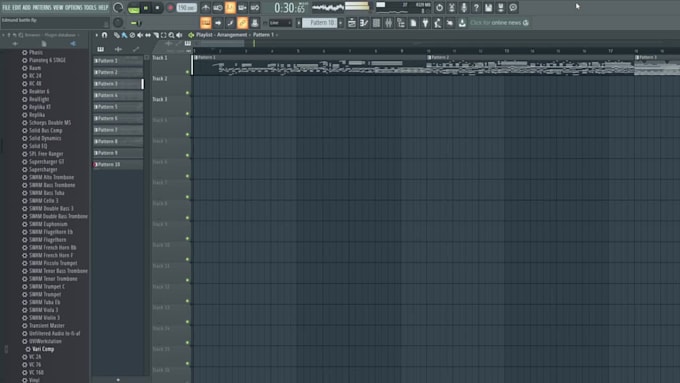Viewport: 680px width, 383px height.
Task: Open the HELP menu
Action: 103,7
